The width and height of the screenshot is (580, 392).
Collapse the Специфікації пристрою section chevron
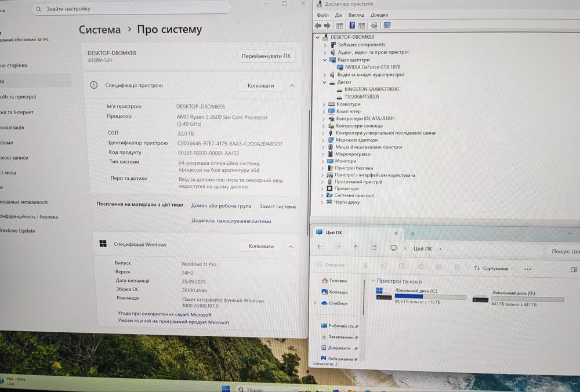click(292, 85)
